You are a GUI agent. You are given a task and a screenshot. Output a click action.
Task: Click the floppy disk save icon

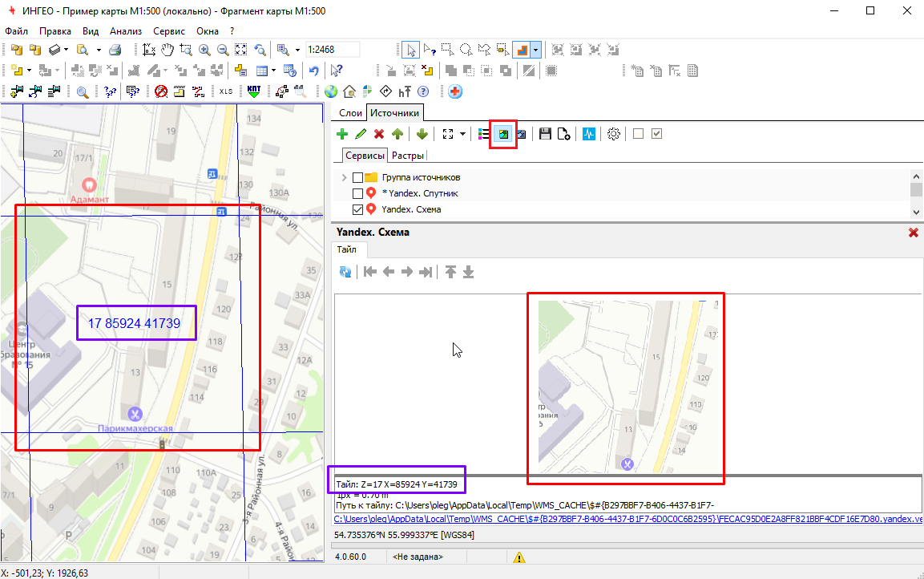pyautogui.click(x=545, y=134)
